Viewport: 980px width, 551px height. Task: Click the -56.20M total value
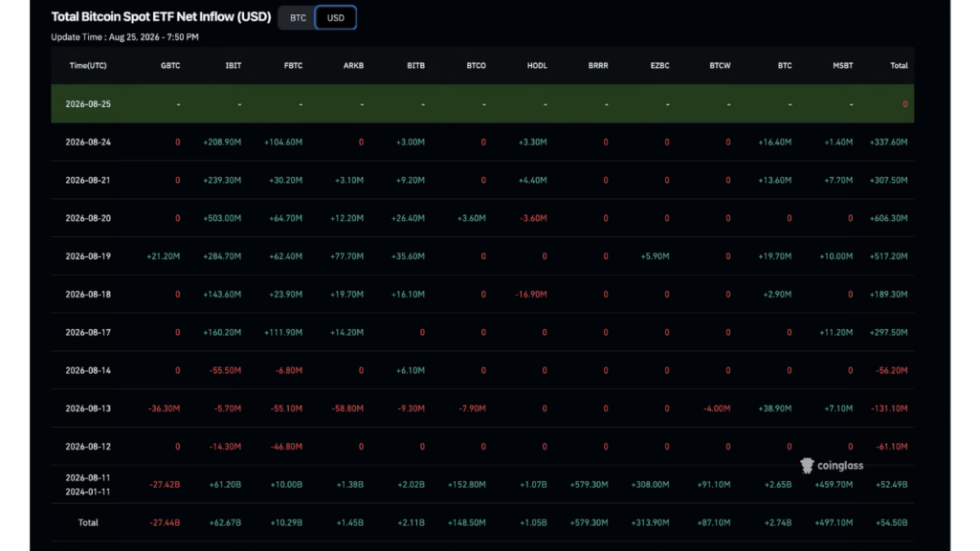(x=892, y=370)
